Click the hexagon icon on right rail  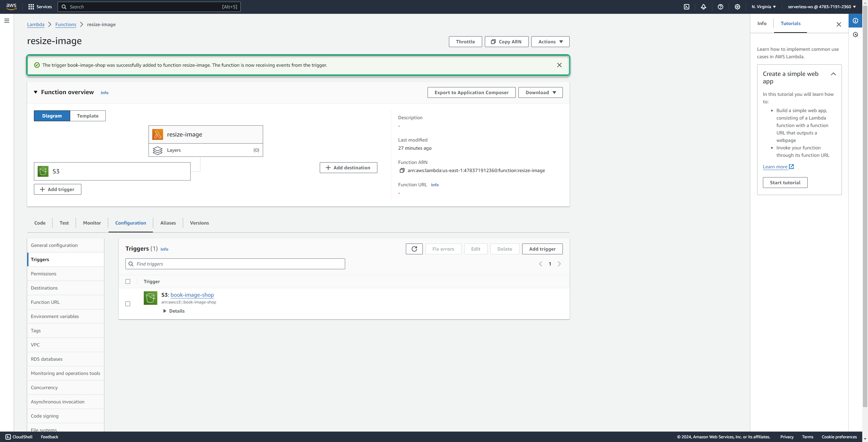click(855, 35)
